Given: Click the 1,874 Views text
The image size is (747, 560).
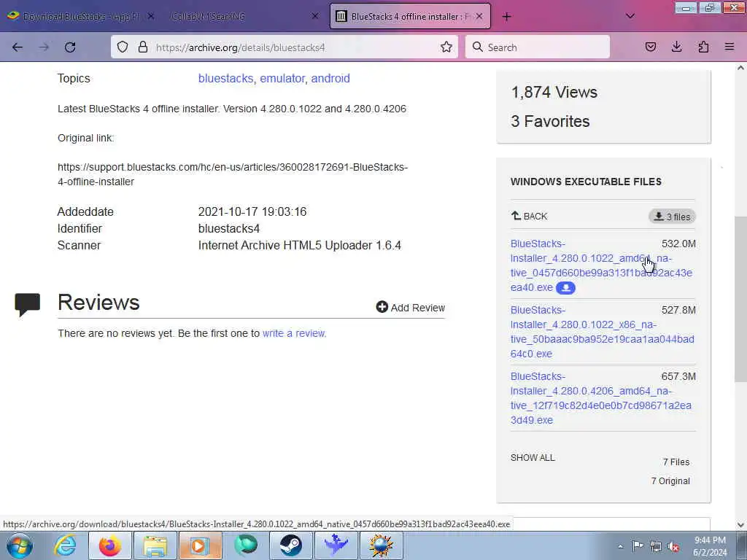Looking at the screenshot, I should point(554,92).
